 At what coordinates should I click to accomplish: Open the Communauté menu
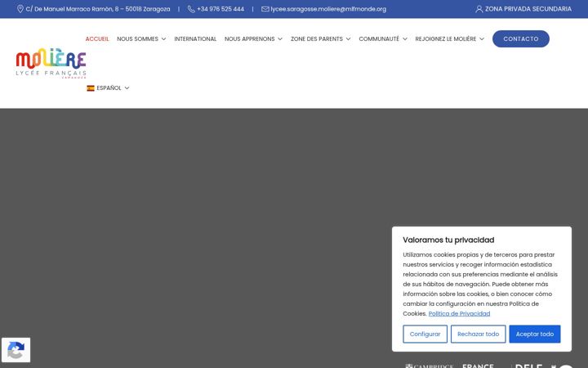379,38
